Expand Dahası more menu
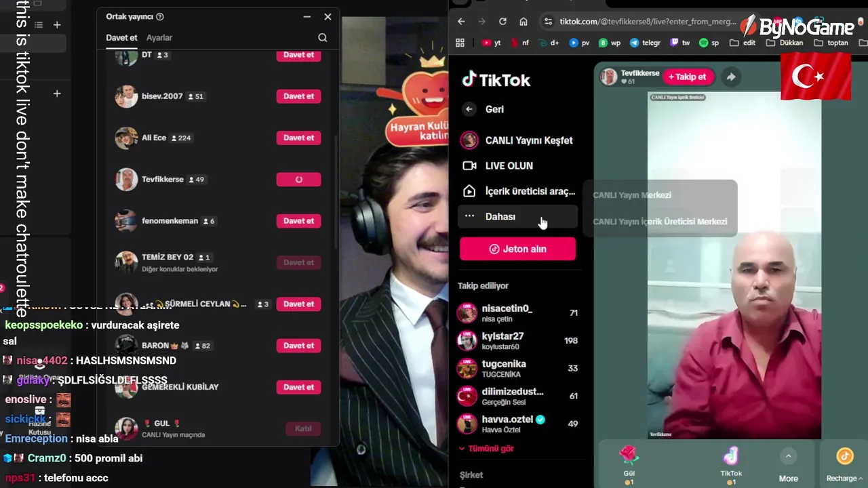The width and height of the screenshot is (868, 488). pos(517,217)
